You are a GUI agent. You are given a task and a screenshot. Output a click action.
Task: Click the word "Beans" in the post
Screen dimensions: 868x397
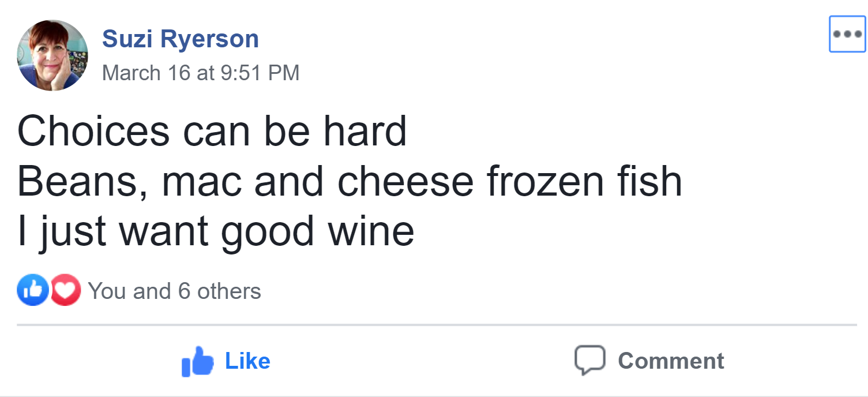point(78,181)
